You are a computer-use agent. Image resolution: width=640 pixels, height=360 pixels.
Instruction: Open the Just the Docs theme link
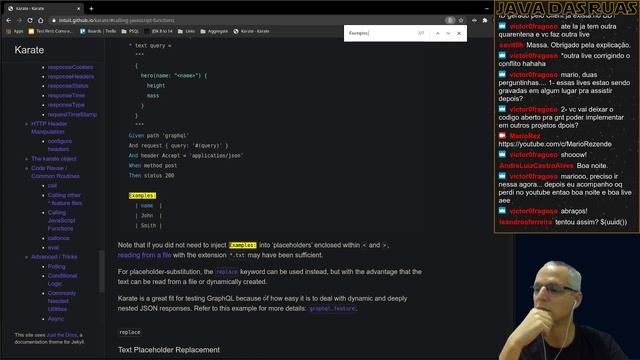pyautogui.click(x=62, y=335)
